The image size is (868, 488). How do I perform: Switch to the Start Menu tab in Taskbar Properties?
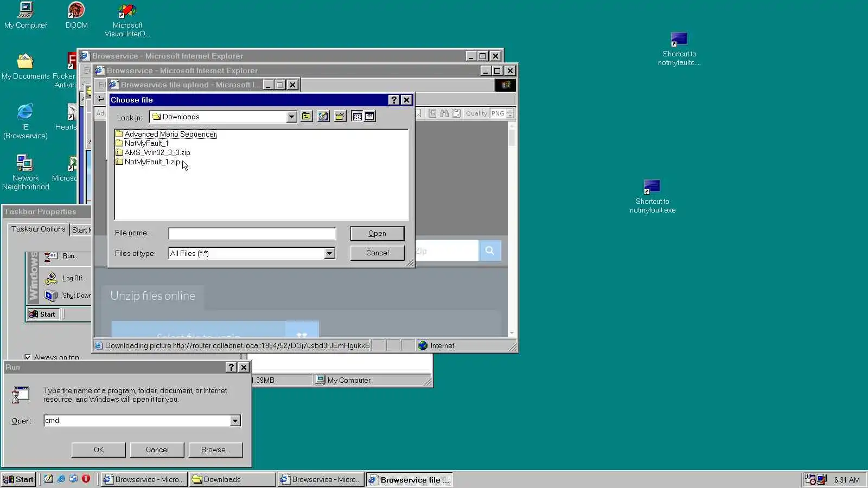click(81, 230)
